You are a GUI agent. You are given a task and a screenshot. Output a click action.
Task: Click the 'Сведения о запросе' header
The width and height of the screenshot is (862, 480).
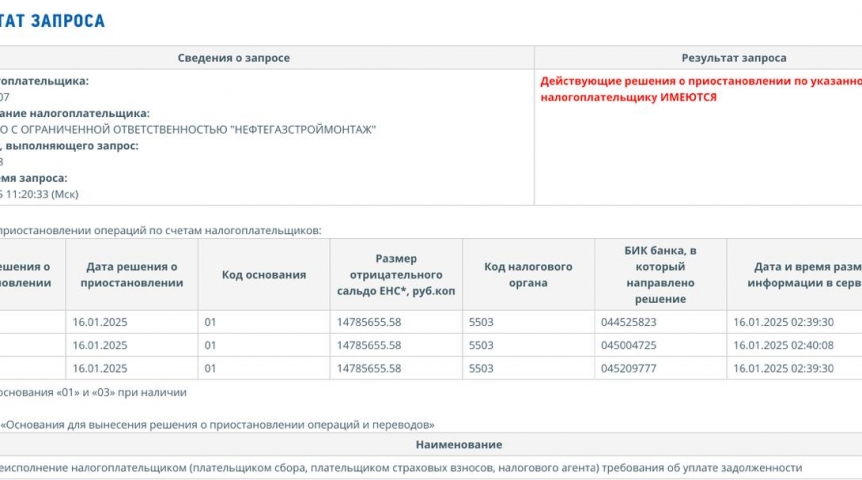click(x=234, y=58)
